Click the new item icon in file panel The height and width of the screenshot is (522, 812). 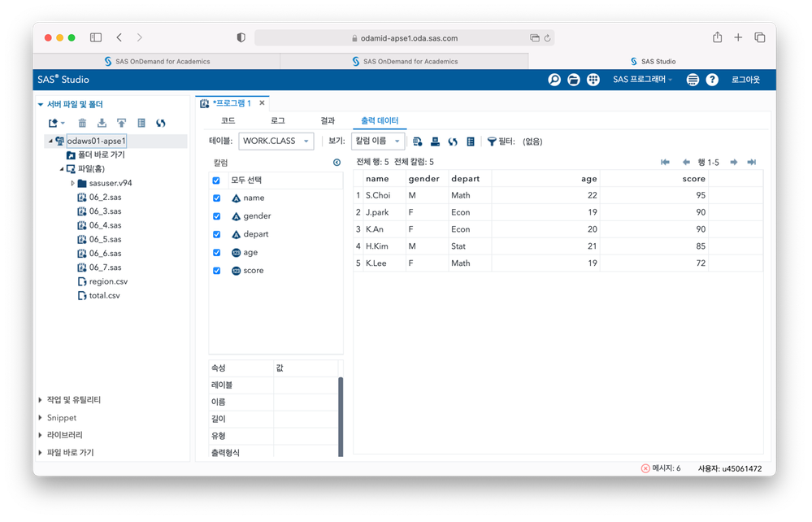tap(56, 124)
